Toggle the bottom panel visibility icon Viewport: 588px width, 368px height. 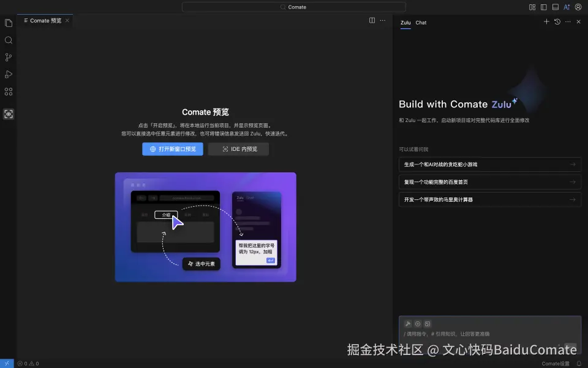(x=556, y=7)
